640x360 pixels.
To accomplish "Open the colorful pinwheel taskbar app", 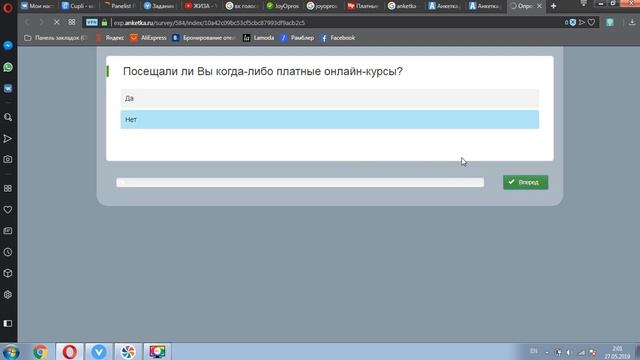I will [128, 352].
